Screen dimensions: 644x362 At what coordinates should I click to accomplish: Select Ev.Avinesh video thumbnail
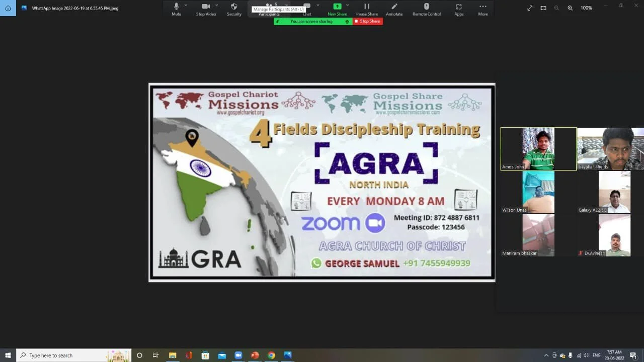coord(610,235)
